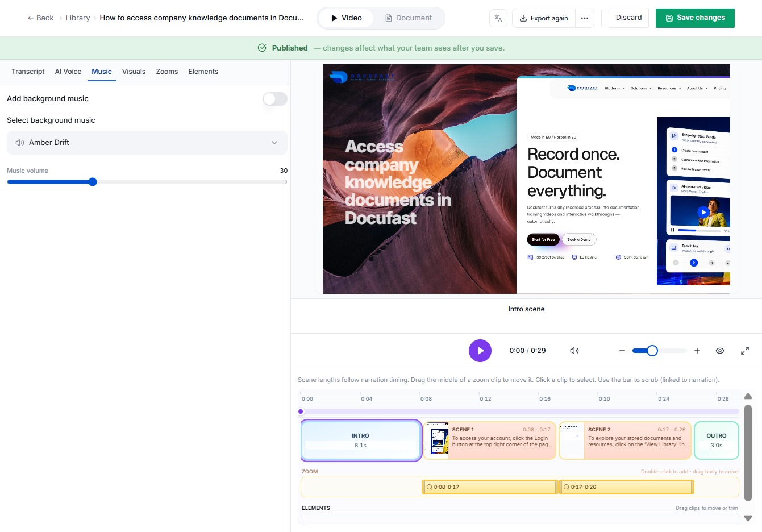Discard the current changes
Screen dimensions: 762x532
[628, 18]
